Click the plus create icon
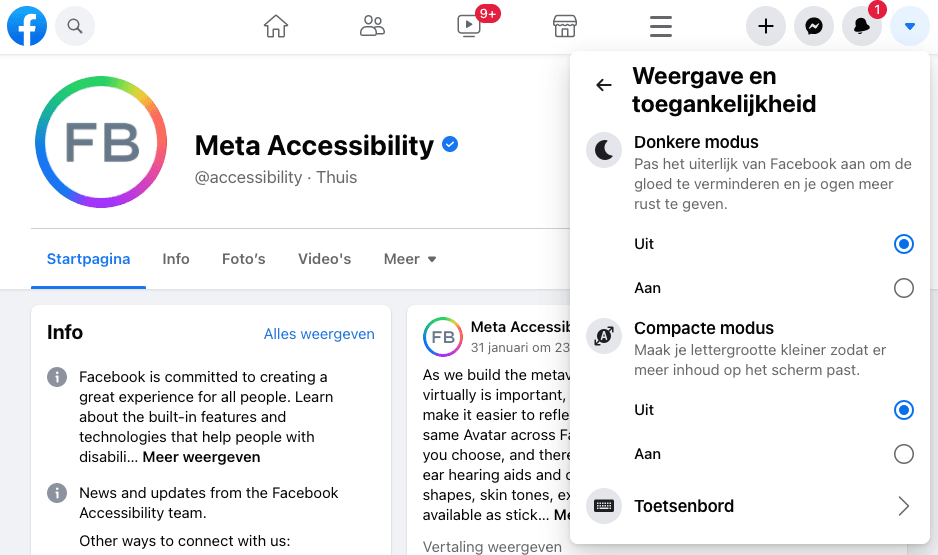The width and height of the screenshot is (938, 555). coord(766,26)
